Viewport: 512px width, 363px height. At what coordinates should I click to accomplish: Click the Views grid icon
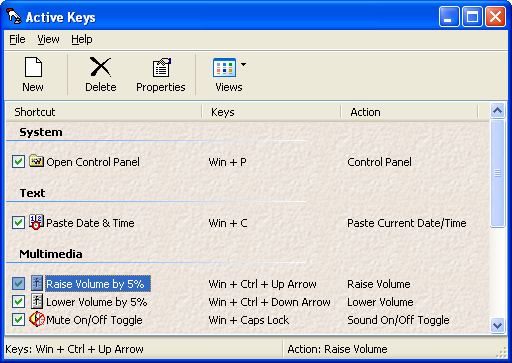coord(224,67)
